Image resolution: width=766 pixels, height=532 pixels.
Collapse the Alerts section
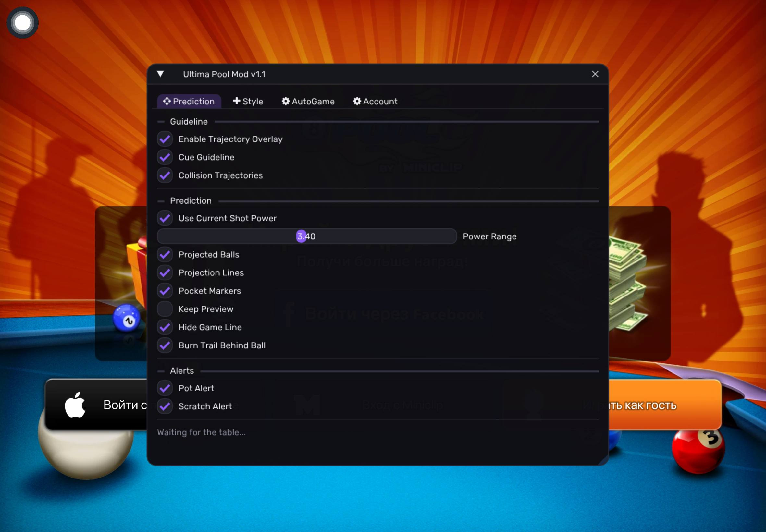[161, 371]
